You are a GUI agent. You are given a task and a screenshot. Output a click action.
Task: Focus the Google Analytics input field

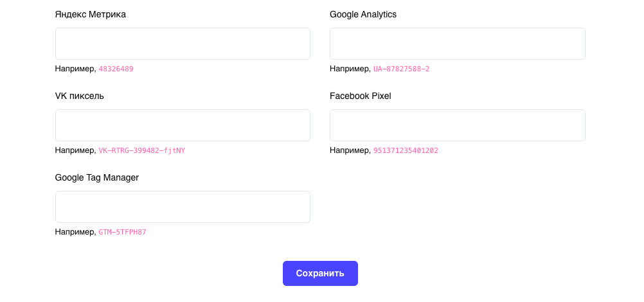(x=457, y=44)
